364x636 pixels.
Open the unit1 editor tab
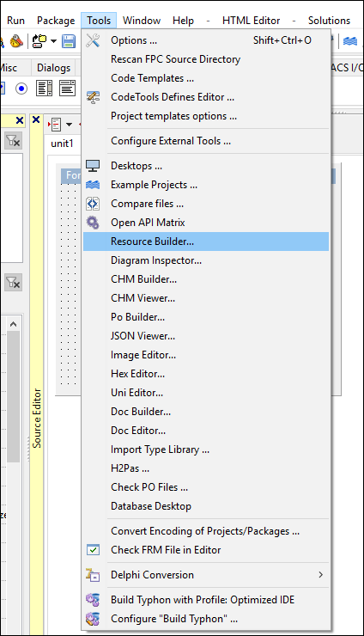pos(62,144)
